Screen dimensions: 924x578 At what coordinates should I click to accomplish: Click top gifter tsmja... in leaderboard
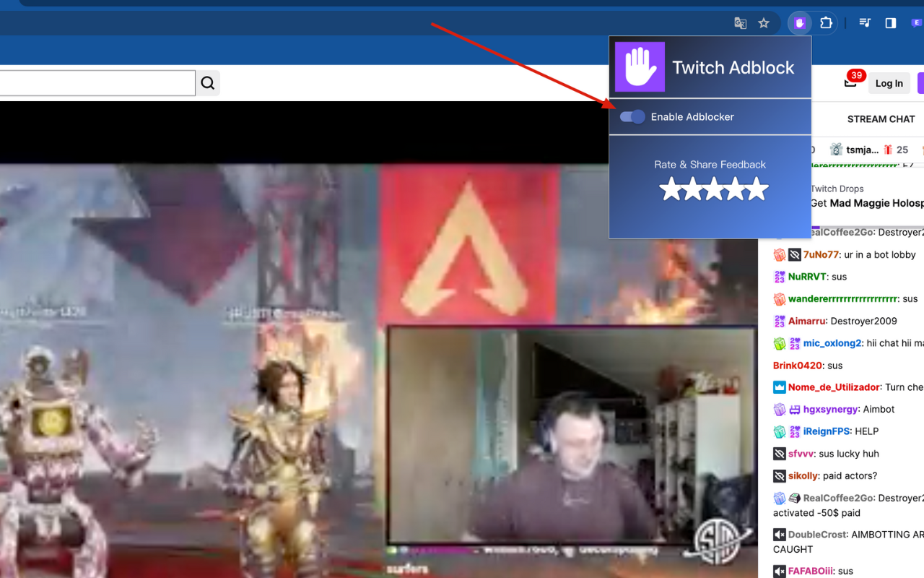coord(862,150)
